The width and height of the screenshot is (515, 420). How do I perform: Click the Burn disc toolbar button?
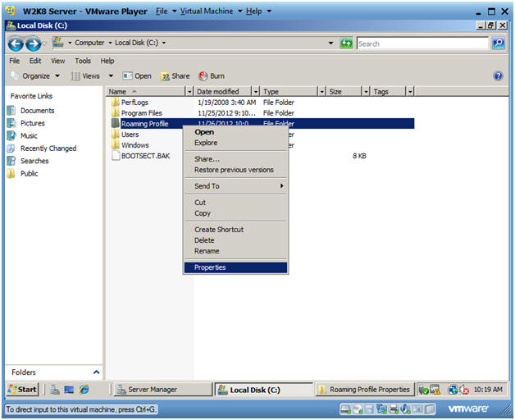pos(212,76)
